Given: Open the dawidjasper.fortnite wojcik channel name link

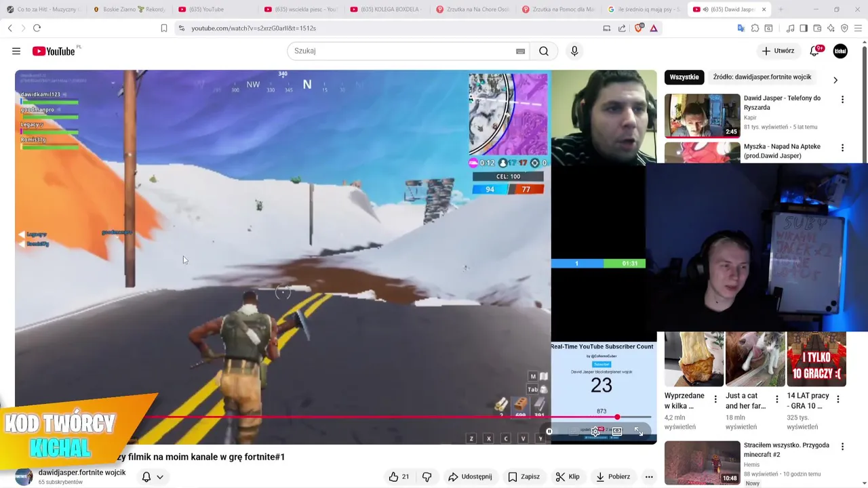Looking at the screenshot, I should pos(82,472).
